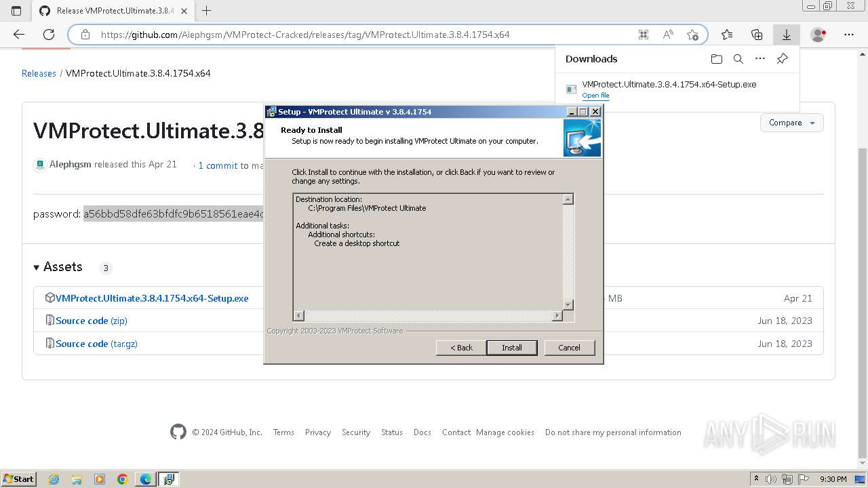This screenshot has width=868, height=488.
Task: Launch Chrome from taskbar
Action: point(123,479)
